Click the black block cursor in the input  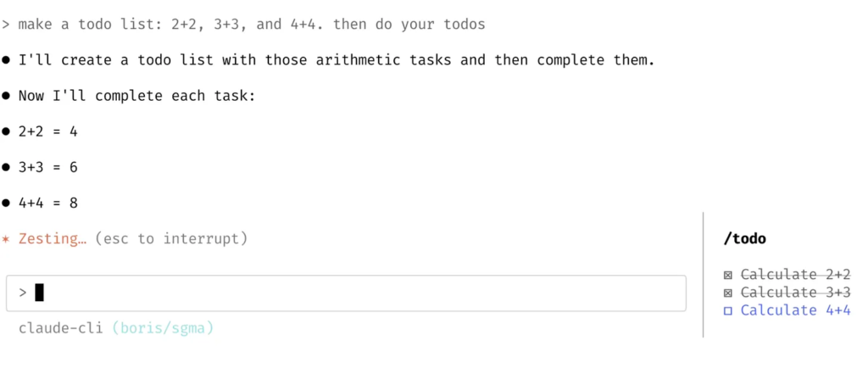pos(39,293)
